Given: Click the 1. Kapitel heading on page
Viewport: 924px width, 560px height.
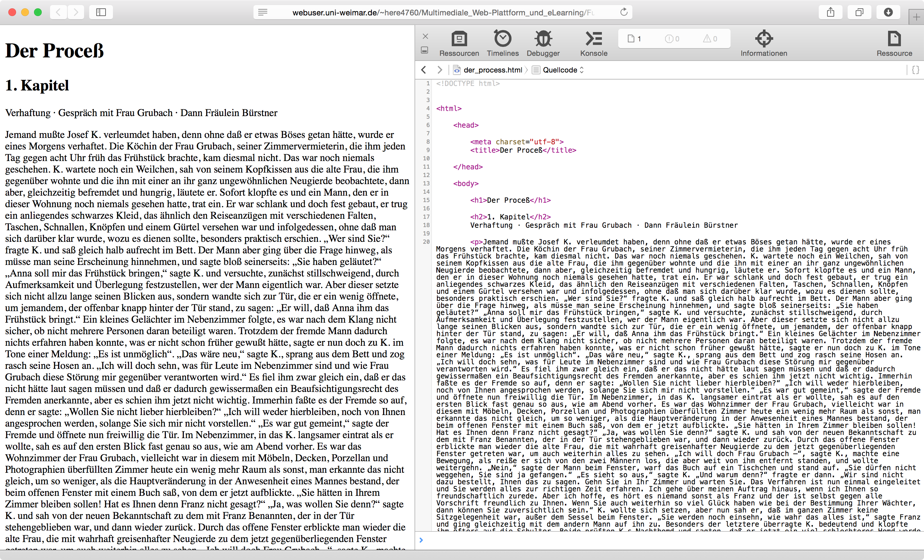Looking at the screenshot, I should coord(37,85).
